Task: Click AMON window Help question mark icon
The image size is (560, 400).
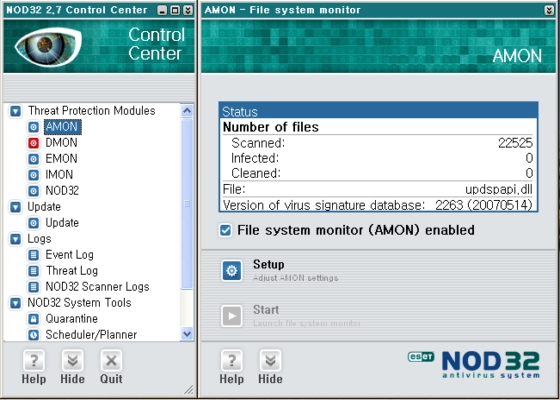Action: 232,361
